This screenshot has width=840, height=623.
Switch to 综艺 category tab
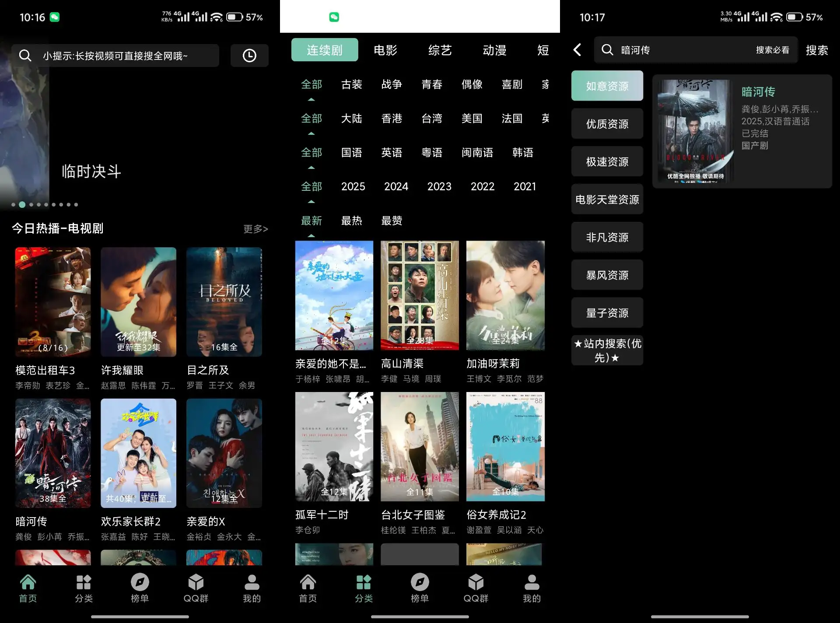440,50
